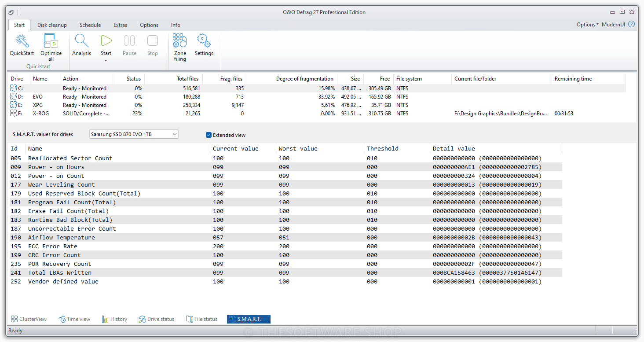Click the Remaining time column header
This screenshot has width=644, height=342.
coord(589,79)
